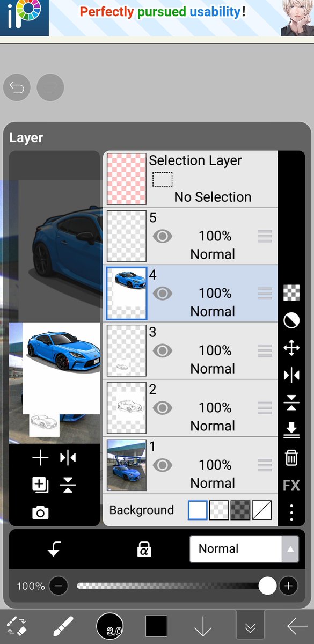The image size is (314, 644).
Task: Tap the single down arrow icon
Action: pyautogui.click(x=203, y=626)
